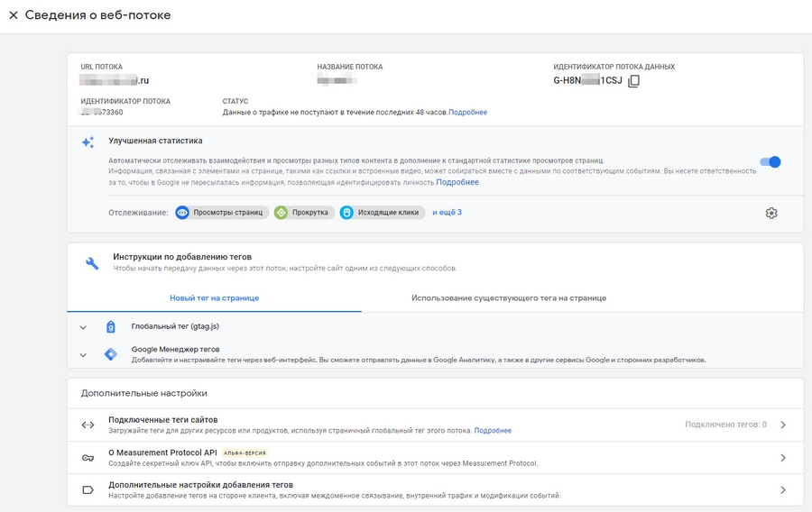
Task: Click the label icon for additional tagging settings
Action: pos(88,489)
